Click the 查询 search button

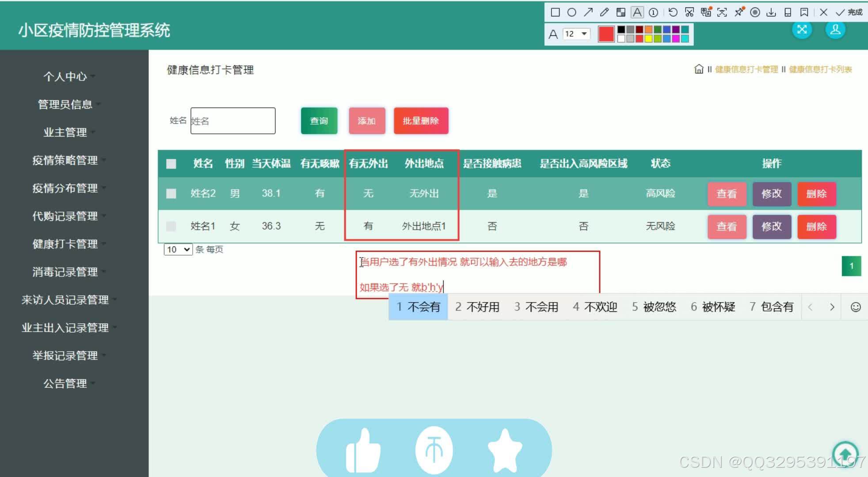tap(319, 121)
